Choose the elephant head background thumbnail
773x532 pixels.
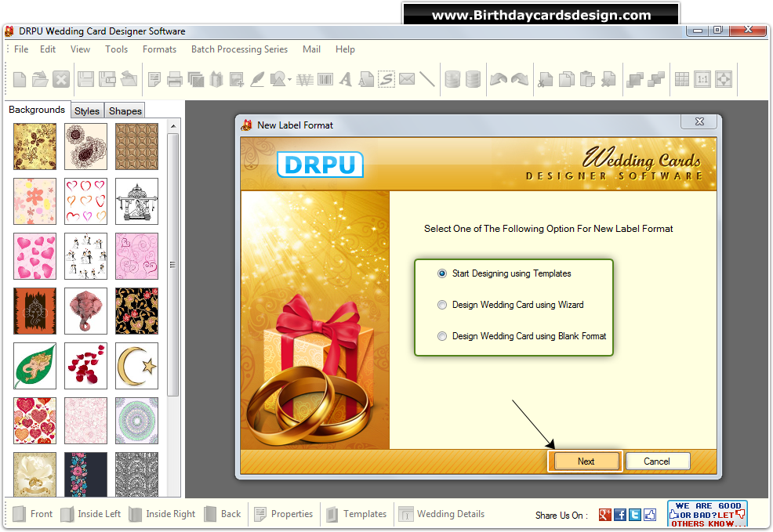pos(85,311)
